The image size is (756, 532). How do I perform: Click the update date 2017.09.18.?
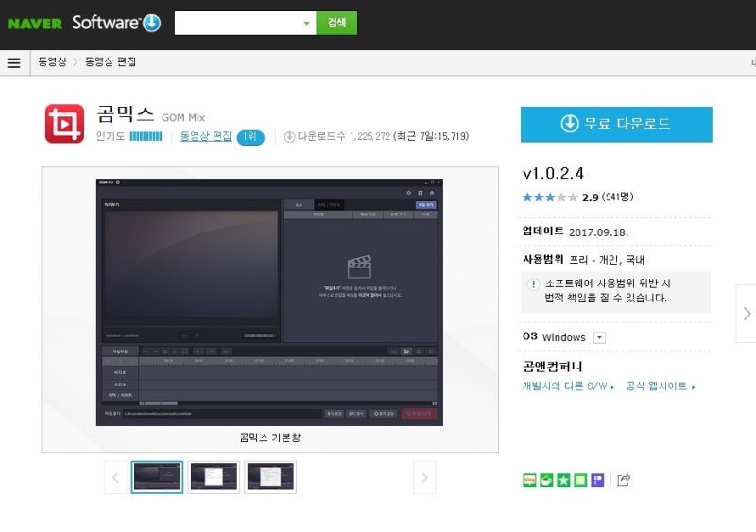[x=598, y=232]
